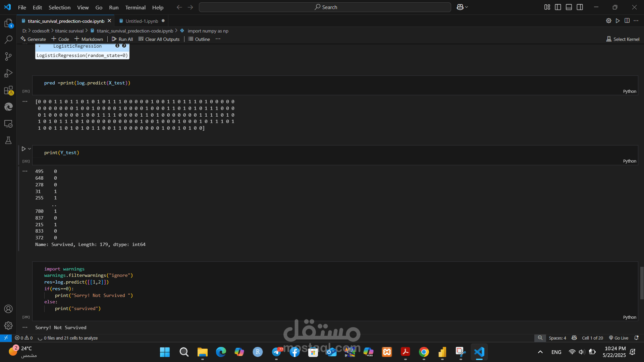Open the Source Control view
Screen dimensions: 644x362
[8, 56]
